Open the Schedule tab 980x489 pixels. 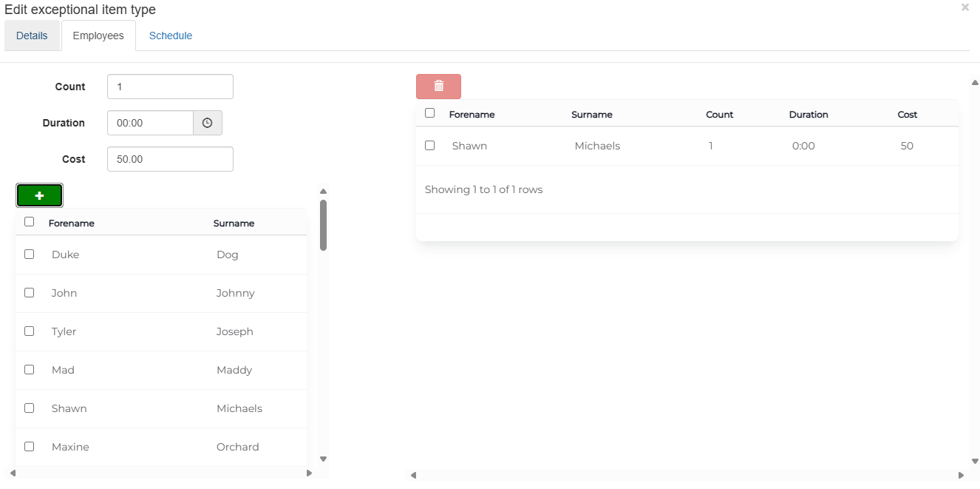171,36
